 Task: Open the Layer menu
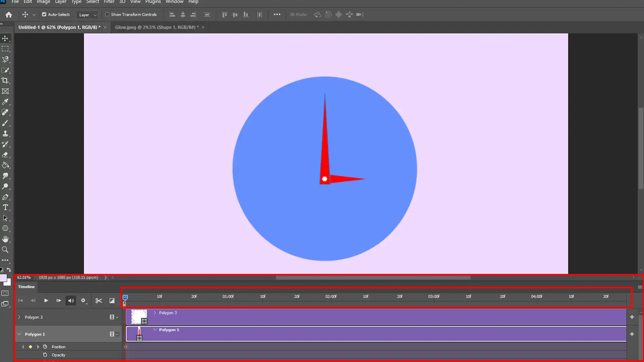point(61,2)
